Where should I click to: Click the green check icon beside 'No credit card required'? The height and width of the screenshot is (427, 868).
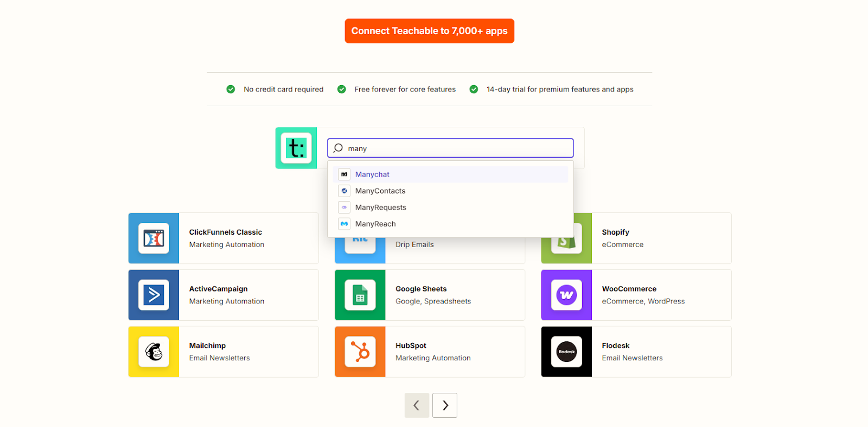click(x=231, y=89)
